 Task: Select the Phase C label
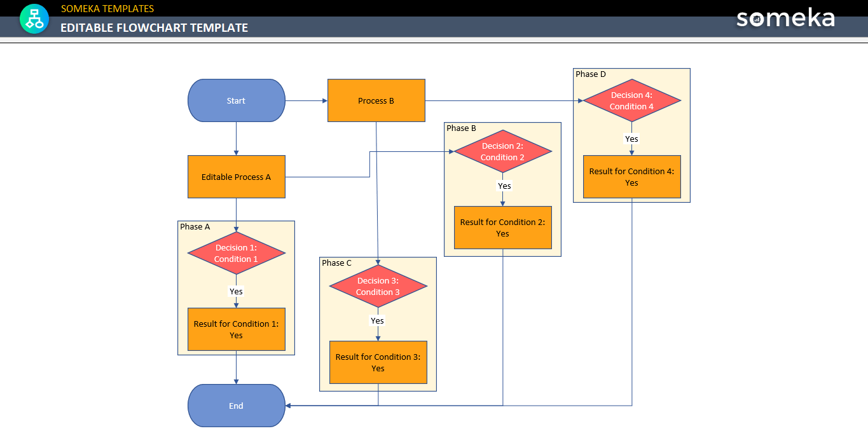[337, 263]
